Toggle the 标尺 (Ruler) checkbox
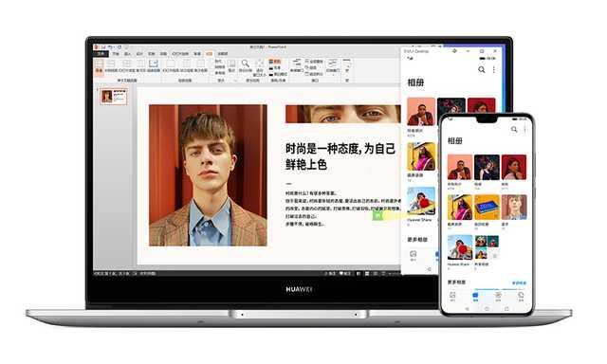 219,61
